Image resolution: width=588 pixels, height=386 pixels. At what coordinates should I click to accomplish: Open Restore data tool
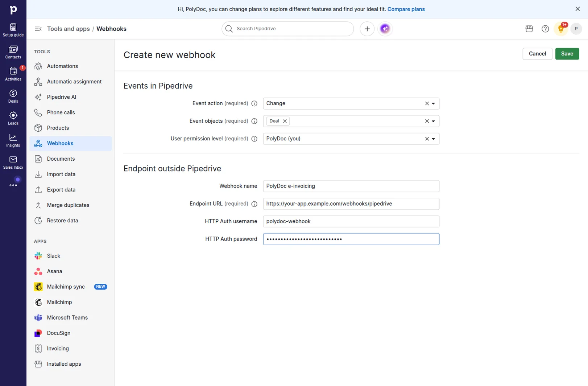pos(71,221)
